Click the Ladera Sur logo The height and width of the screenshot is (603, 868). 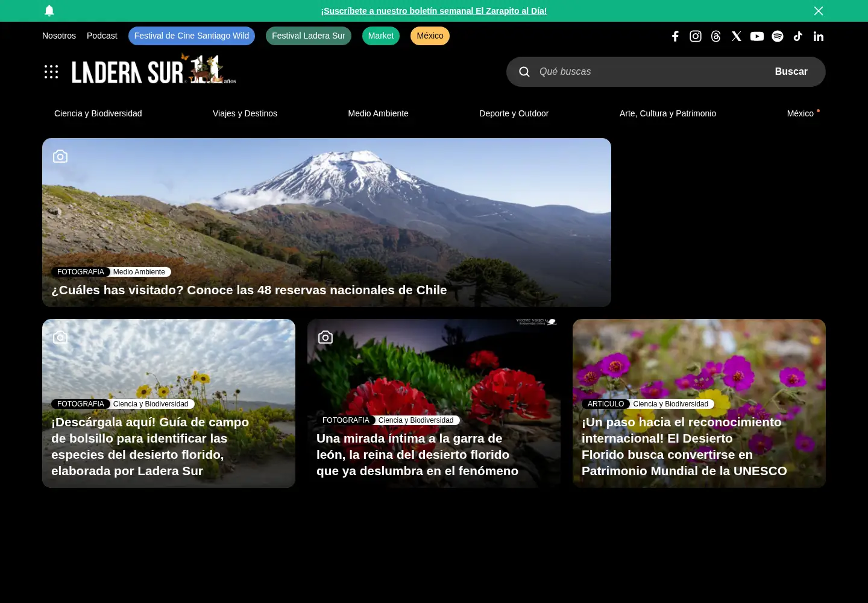(154, 69)
